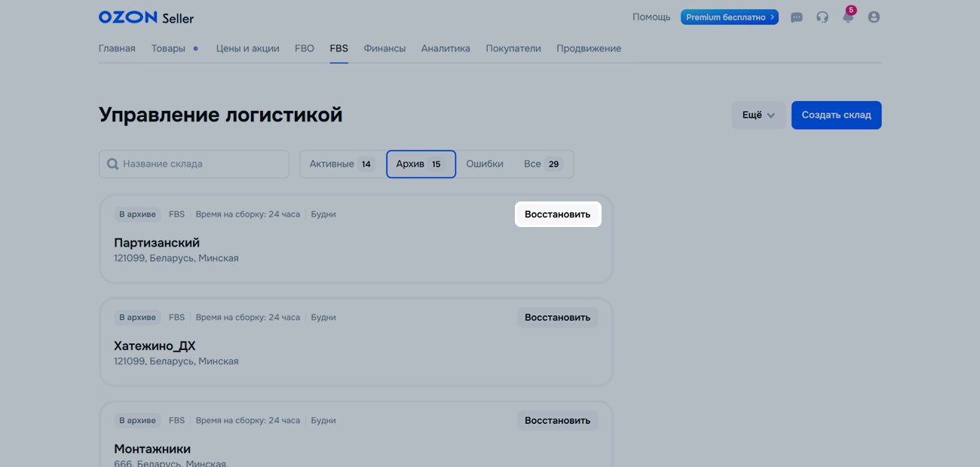Viewport: 980px width, 467px height.
Task: Expand the Ещё dropdown menu
Action: [x=758, y=115]
